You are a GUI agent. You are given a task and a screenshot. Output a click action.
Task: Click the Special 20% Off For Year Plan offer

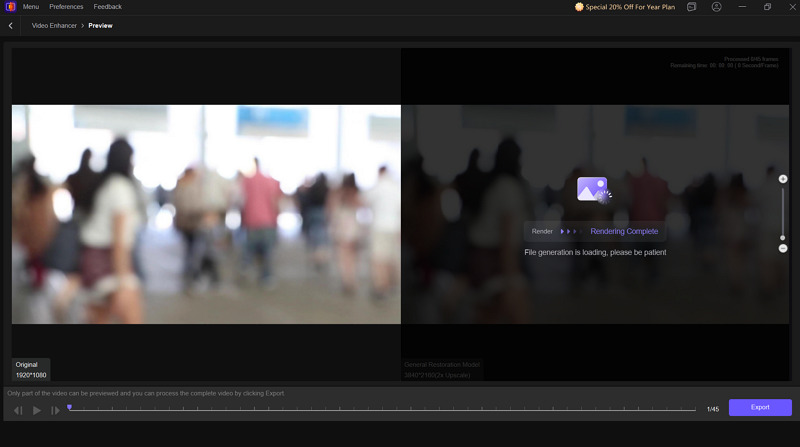625,7
